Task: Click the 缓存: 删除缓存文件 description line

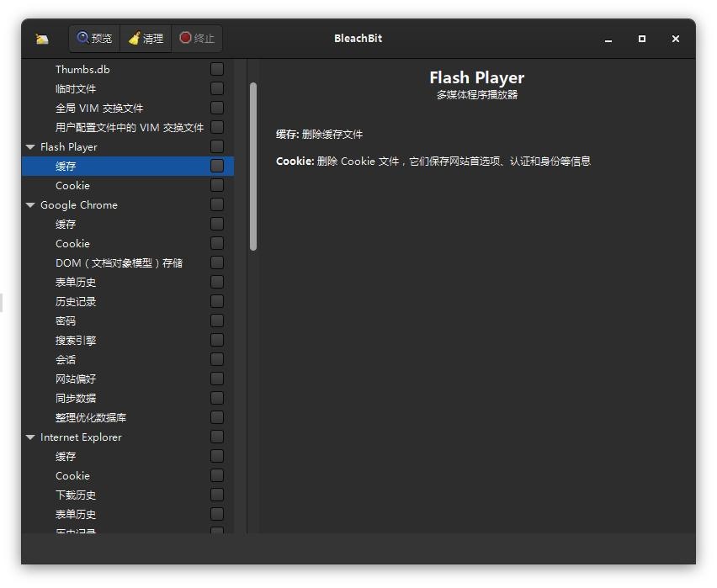Action: pos(319,135)
